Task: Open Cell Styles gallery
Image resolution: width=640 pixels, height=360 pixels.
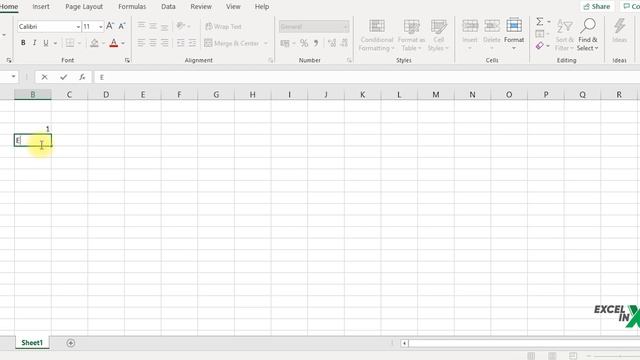Action: click(x=438, y=35)
